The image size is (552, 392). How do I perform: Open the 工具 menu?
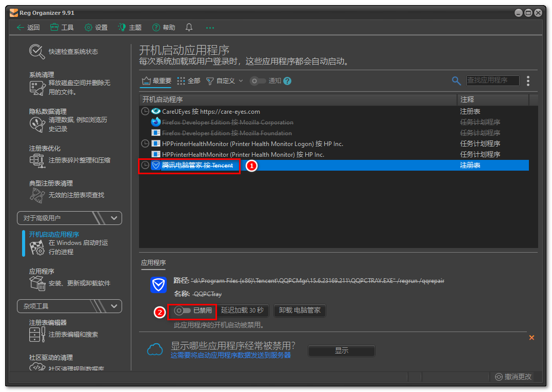62,28
